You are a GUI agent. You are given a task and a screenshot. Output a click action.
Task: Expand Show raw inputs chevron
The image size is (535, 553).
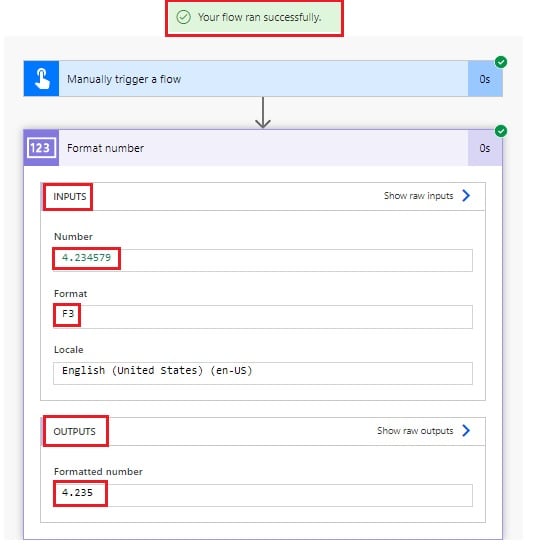coord(466,195)
